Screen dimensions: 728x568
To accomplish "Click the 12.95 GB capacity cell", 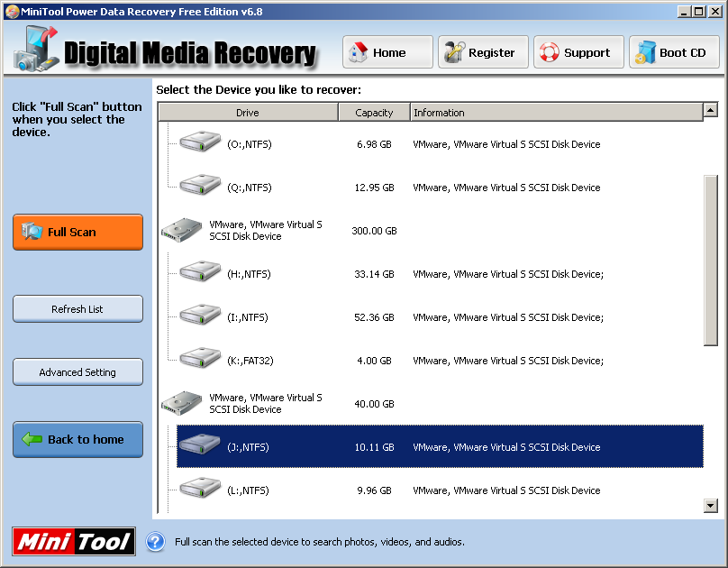I will tap(374, 188).
